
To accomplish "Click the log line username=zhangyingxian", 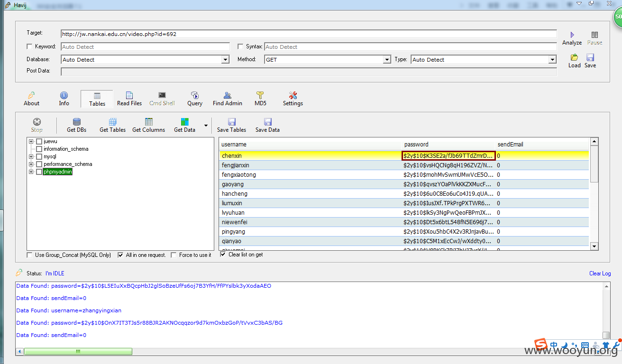I will [x=69, y=310].
